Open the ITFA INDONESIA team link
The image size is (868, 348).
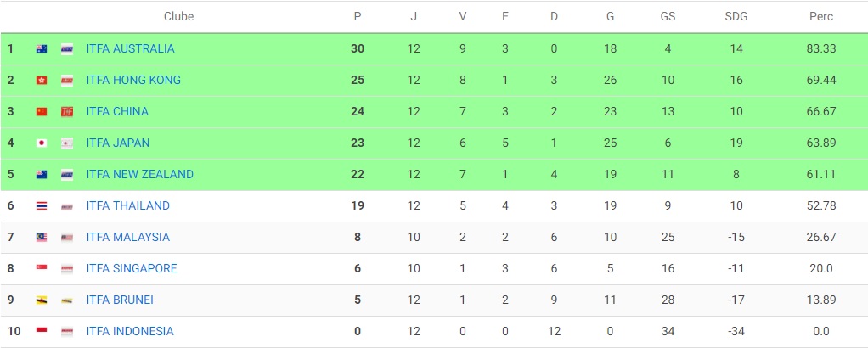click(x=130, y=331)
